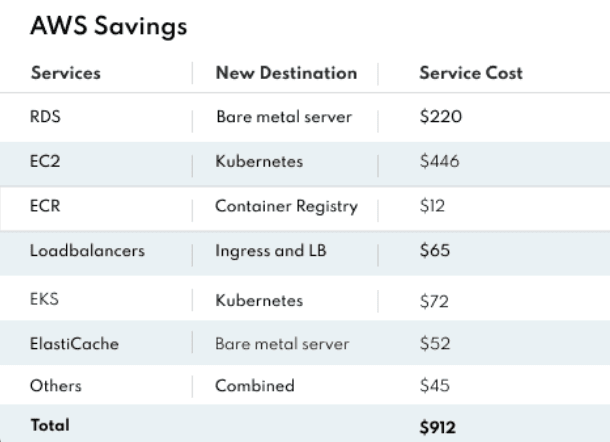610x442 pixels.
Task: Click the New Destination column header
Action: (x=286, y=73)
